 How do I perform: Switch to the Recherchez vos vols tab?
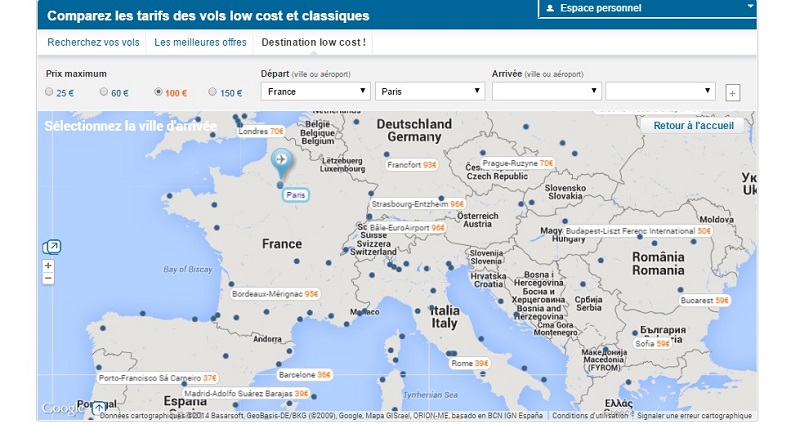[x=93, y=43]
